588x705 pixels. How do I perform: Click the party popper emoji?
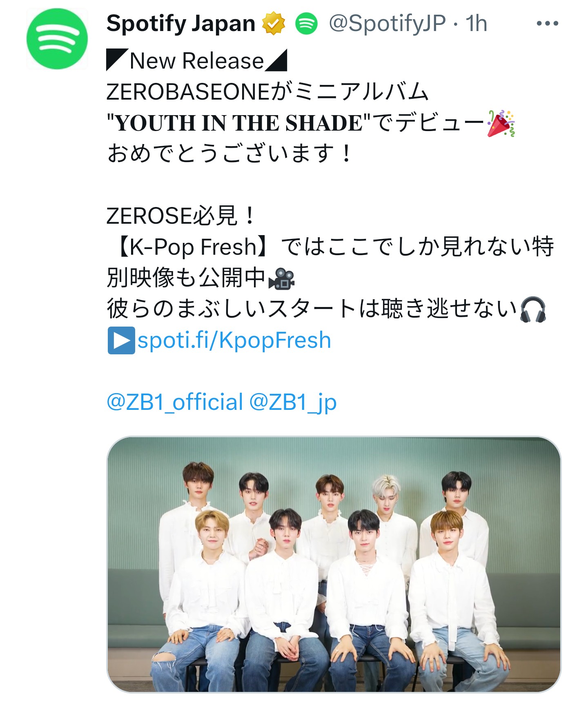pyautogui.click(x=501, y=123)
